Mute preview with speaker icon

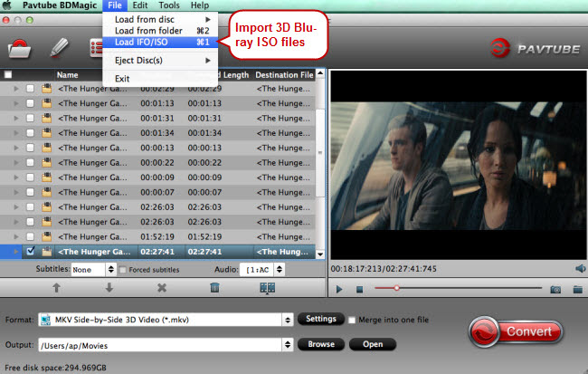point(580,268)
